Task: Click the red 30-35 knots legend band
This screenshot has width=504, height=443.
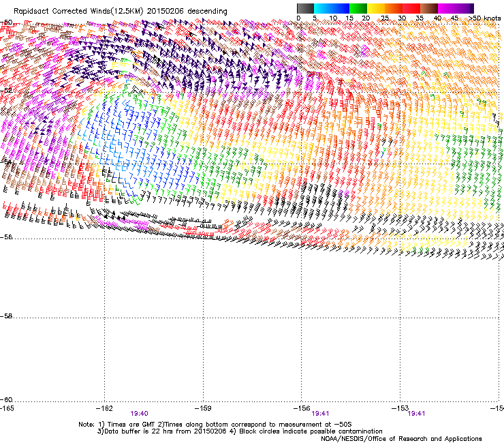Action: [x=411, y=8]
